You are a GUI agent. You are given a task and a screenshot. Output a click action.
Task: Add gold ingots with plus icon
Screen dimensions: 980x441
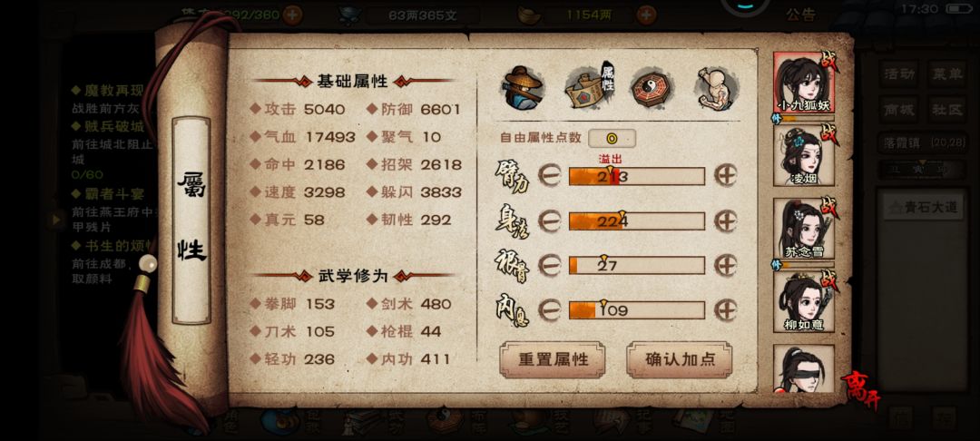click(646, 15)
